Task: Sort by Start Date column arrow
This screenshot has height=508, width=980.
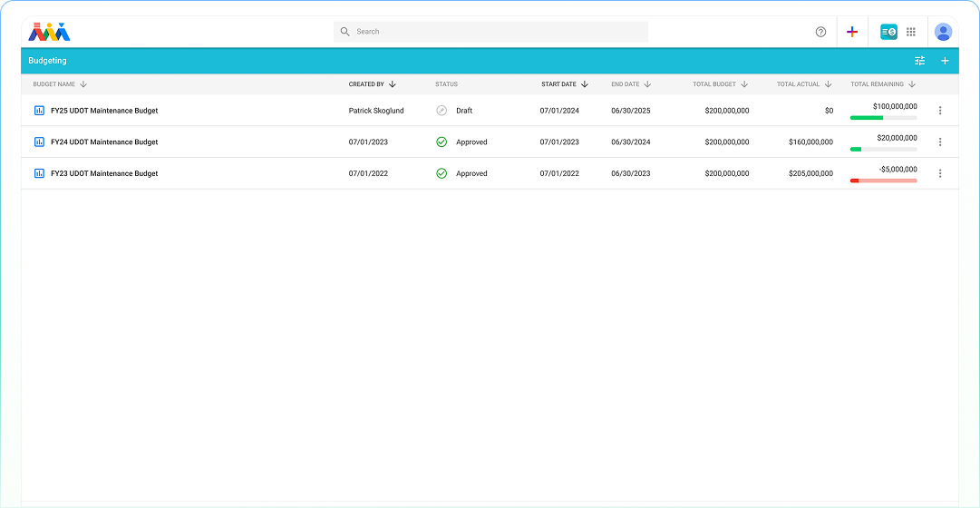Action: click(x=585, y=83)
